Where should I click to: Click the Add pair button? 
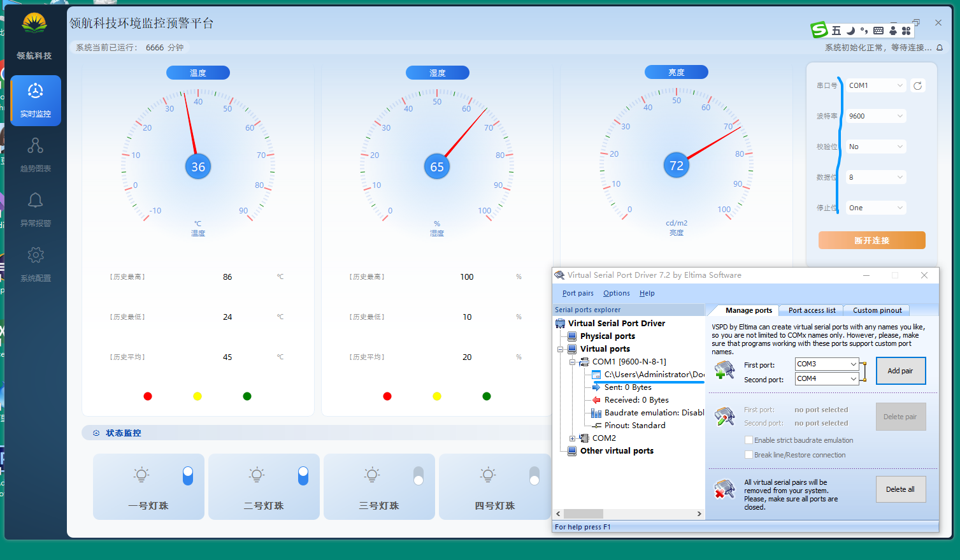(901, 371)
